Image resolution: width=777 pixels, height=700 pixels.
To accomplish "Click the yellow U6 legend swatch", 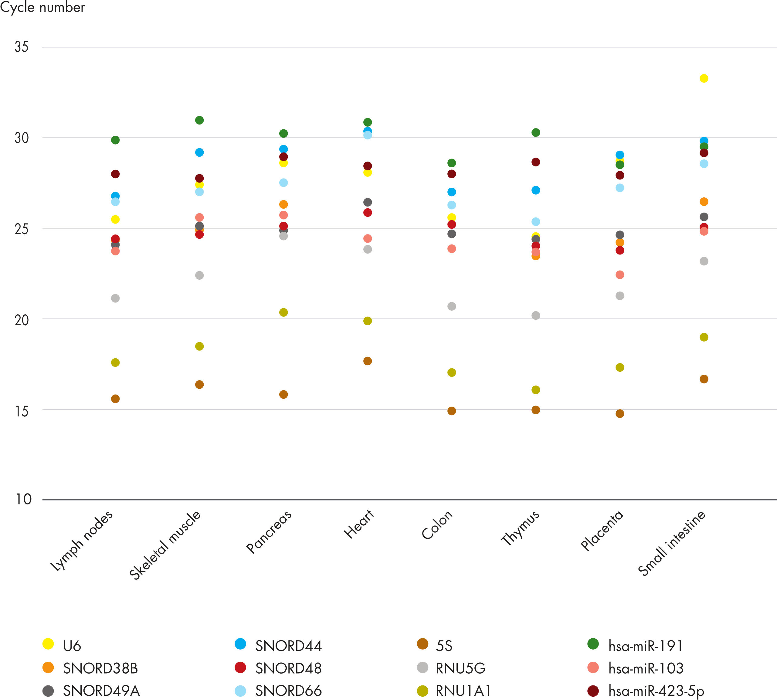I will coord(48,644).
